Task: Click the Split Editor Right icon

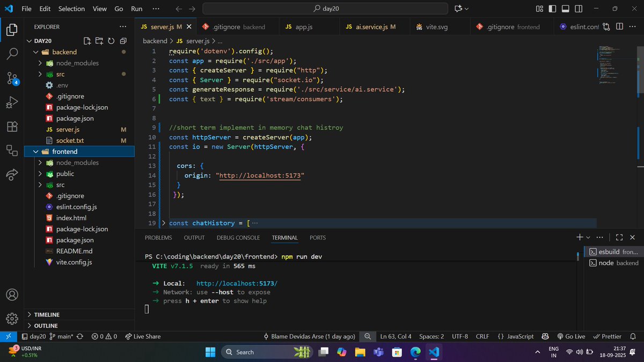Action: pyautogui.click(x=619, y=27)
